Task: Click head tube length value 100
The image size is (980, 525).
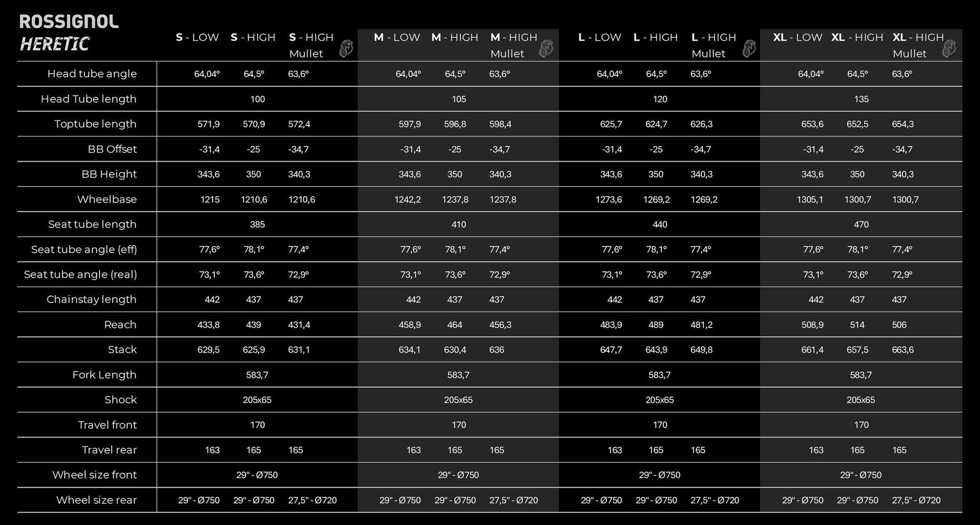Action: (x=257, y=99)
